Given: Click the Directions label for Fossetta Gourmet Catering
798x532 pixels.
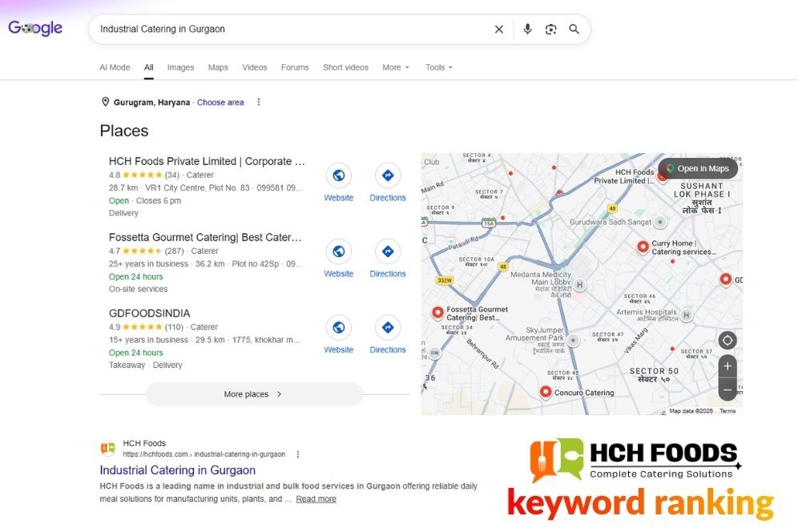Looking at the screenshot, I should click(388, 274).
